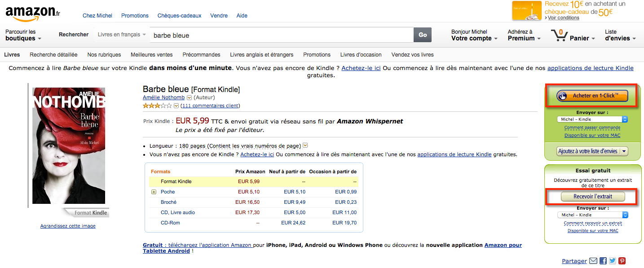The image size is (644, 268).
Task: Select Livres tab in sub-navigation
Action: (x=12, y=55)
